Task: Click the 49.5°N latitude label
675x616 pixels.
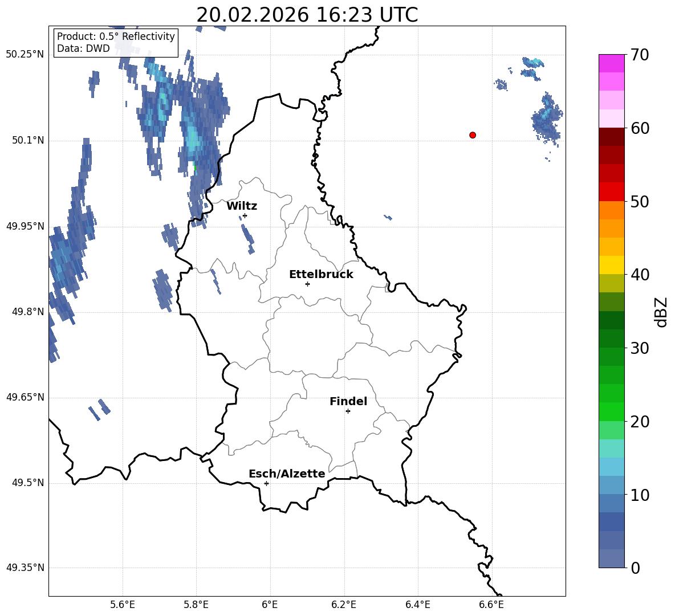Action: [28, 483]
